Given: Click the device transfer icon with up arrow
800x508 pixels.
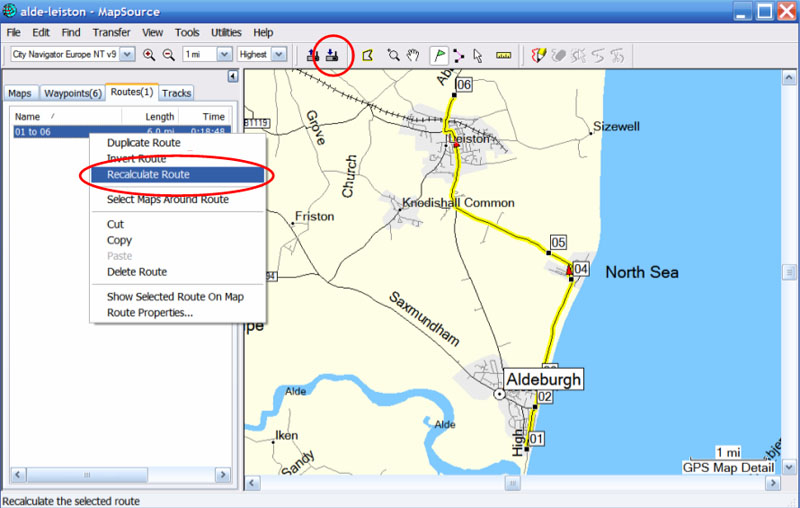Looking at the screenshot, I should [313, 55].
